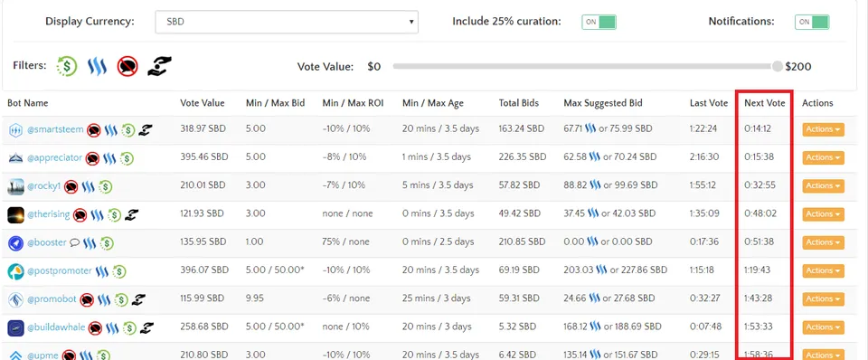This screenshot has width=868, height=360.
Task: Toggle the no-comments filter icon
Action: 127,66
